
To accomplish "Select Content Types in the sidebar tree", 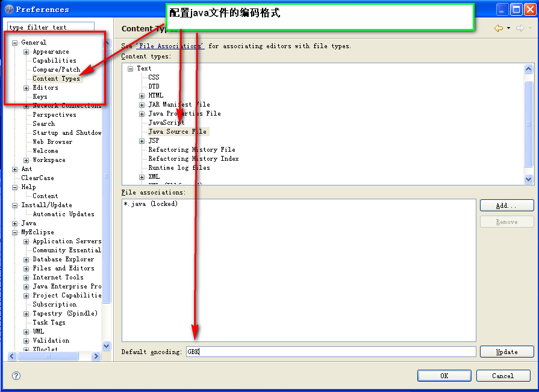I will [56, 78].
